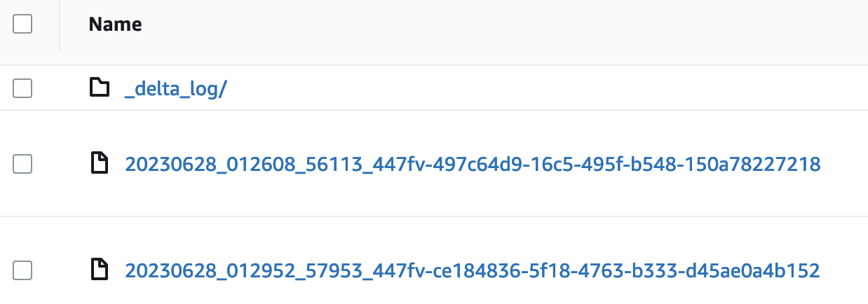
Task: Check the box for the _delta_log/ folder
Action: click(23, 88)
